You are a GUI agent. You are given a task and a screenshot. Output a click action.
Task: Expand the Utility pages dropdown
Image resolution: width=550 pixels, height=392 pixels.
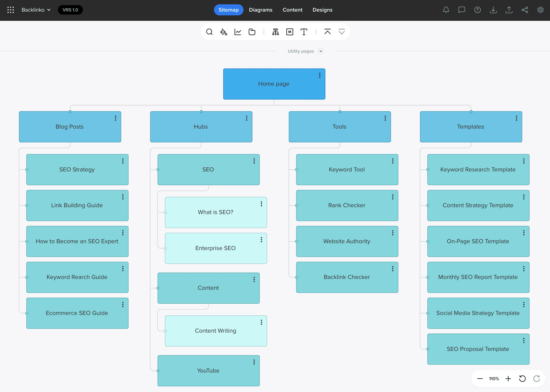tap(321, 51)
